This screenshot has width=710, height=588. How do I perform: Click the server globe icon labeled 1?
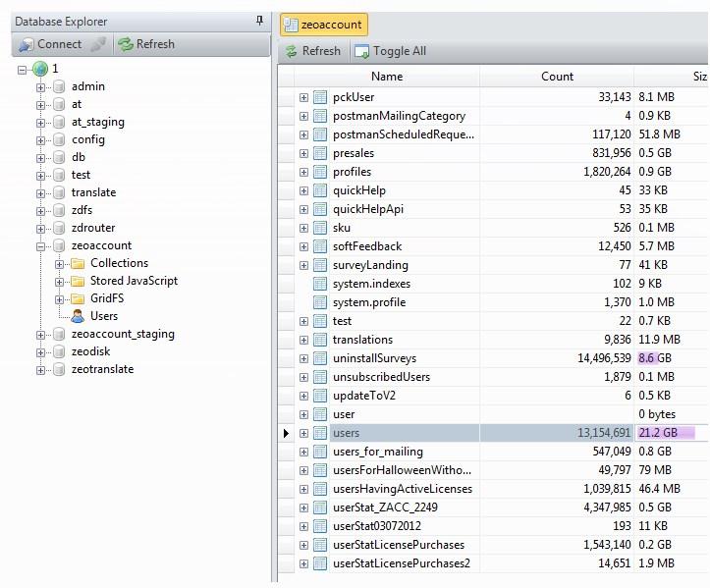tap(39, 69)
